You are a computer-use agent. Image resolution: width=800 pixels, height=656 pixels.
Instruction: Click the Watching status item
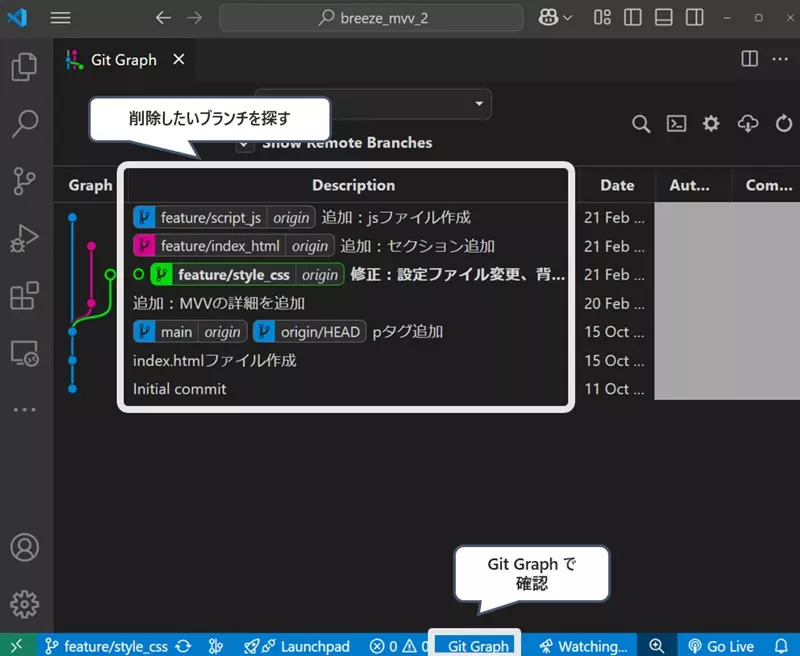(x=583, y=646)
